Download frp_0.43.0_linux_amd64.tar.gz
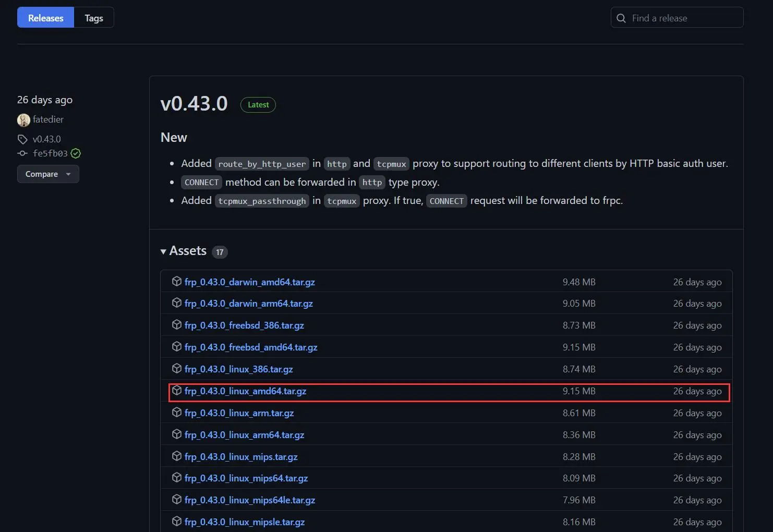The height and width of the screenshot is (532, 773). [245, 391]
